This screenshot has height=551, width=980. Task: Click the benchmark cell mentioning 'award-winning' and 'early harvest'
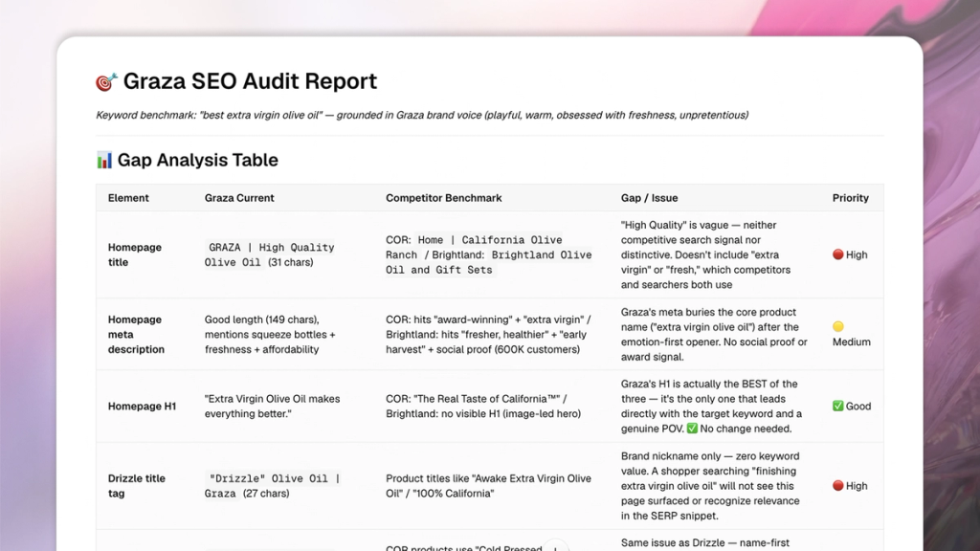pos(489,334)
